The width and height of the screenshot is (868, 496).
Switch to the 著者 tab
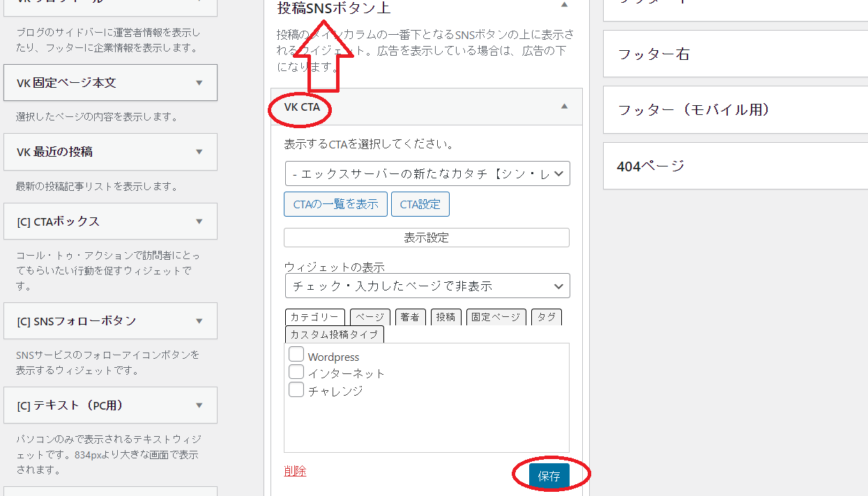coord(410,317)
